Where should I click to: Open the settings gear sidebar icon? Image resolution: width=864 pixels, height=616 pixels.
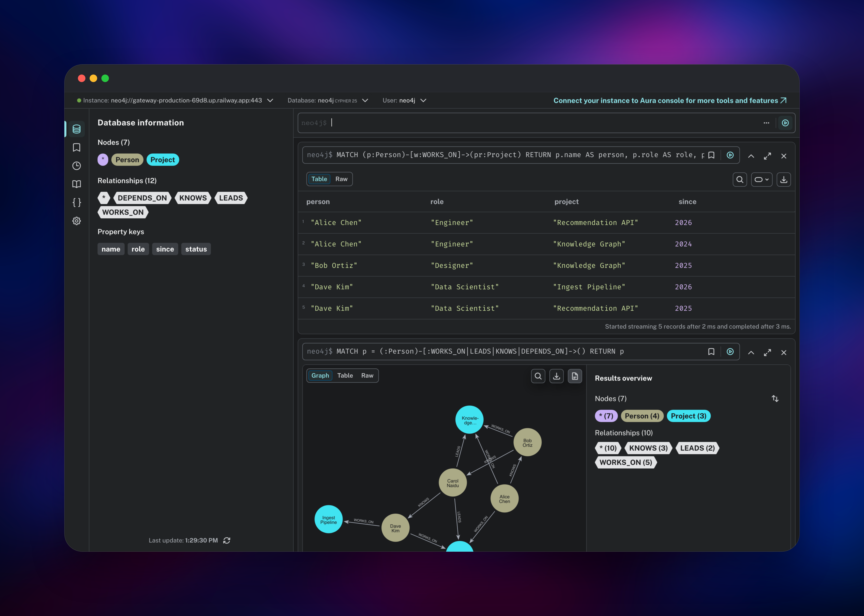(77, 221)
